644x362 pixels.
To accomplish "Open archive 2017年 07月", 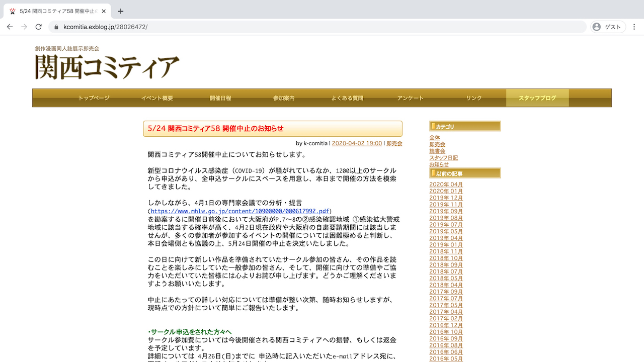I will point(446,299).
